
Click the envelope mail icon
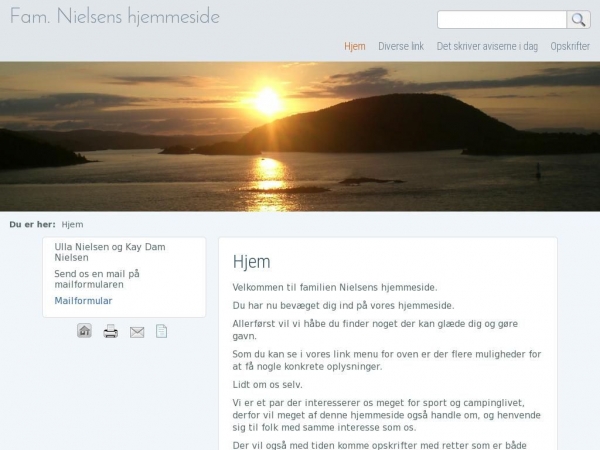click(x=137, y=332)
